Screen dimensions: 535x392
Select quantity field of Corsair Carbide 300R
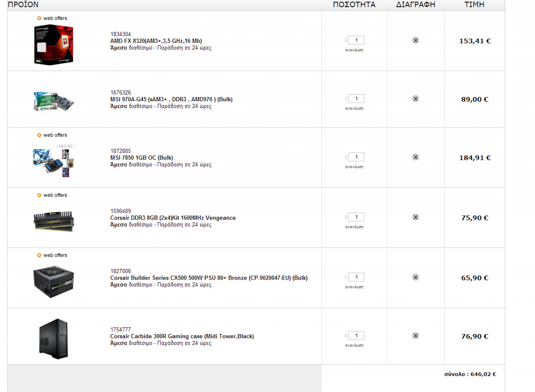point(356,335)
